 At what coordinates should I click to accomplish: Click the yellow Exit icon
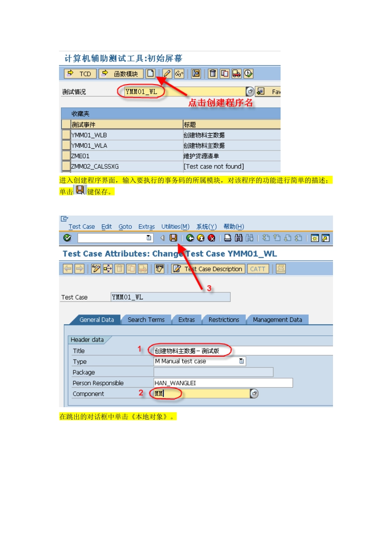click(x=201, y=238)
